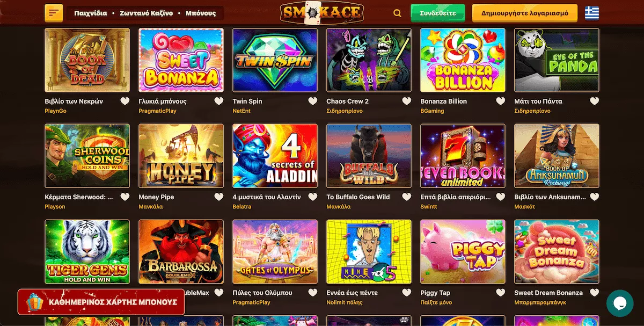Launch the Book of Dead game thumbnail
Screen dimensions: 644x326
pyautogui.click(x=87, y=60)
